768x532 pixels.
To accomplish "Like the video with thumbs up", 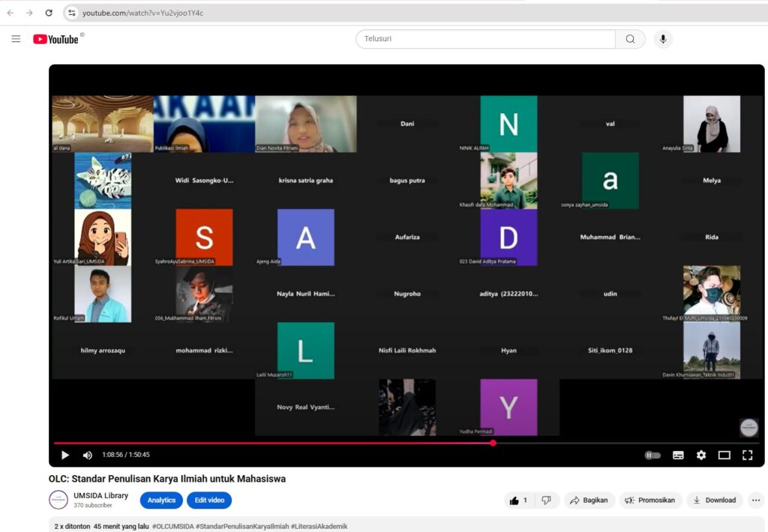I will (518, 501).
